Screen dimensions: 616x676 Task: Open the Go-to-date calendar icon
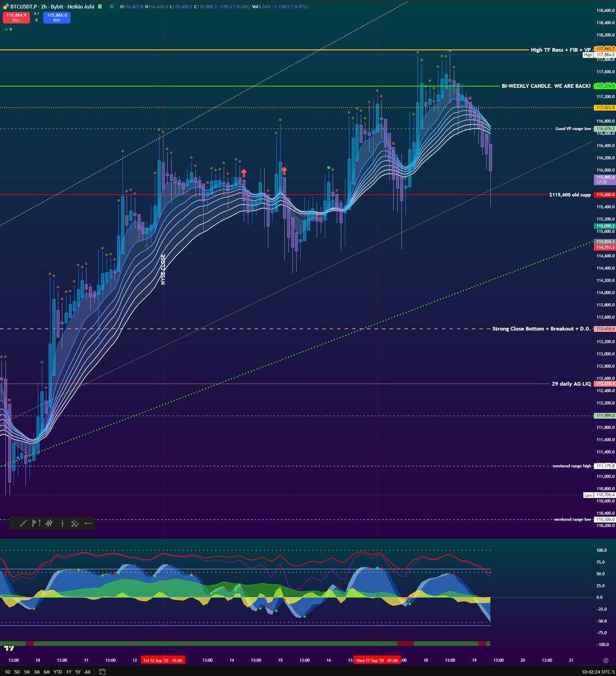point(101,671)
